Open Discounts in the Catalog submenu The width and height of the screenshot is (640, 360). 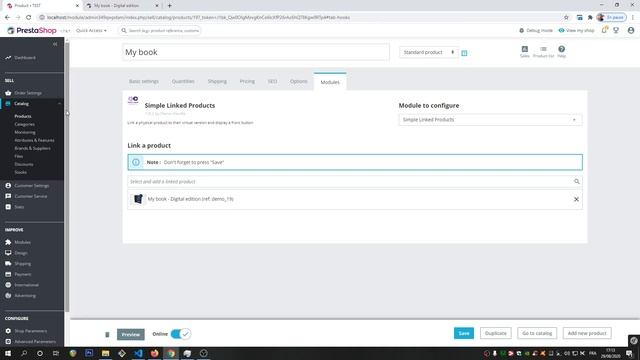pyautogui.click(x=24, y=164)
